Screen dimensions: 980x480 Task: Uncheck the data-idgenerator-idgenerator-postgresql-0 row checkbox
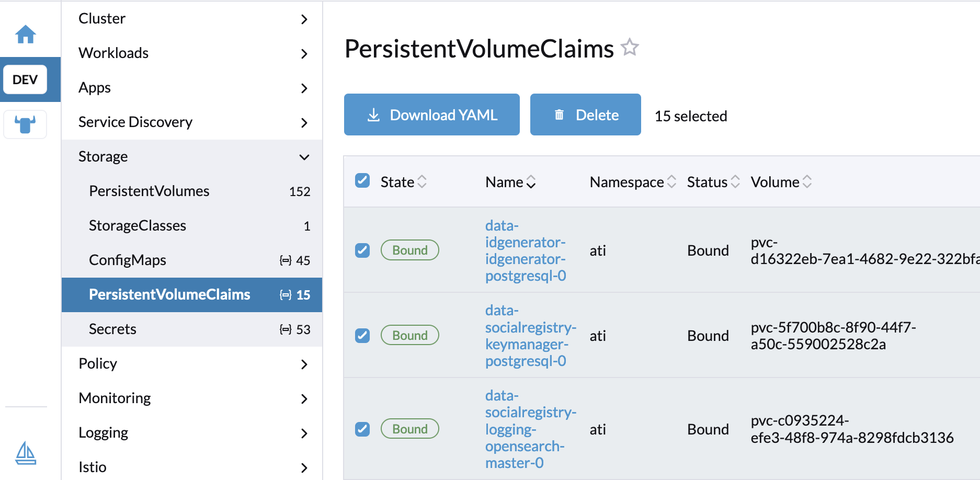click(x=362, y=250)
